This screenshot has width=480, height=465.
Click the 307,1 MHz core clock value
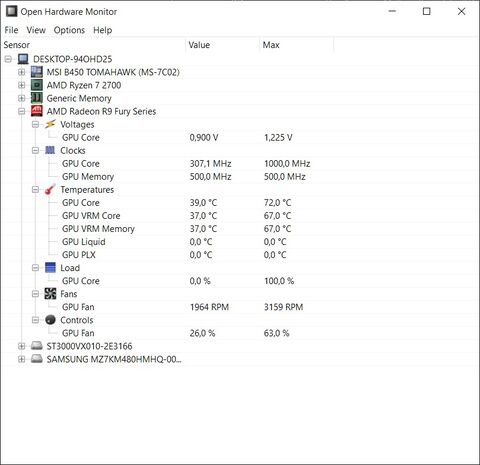pyautogui.click(x=210, y=164)
